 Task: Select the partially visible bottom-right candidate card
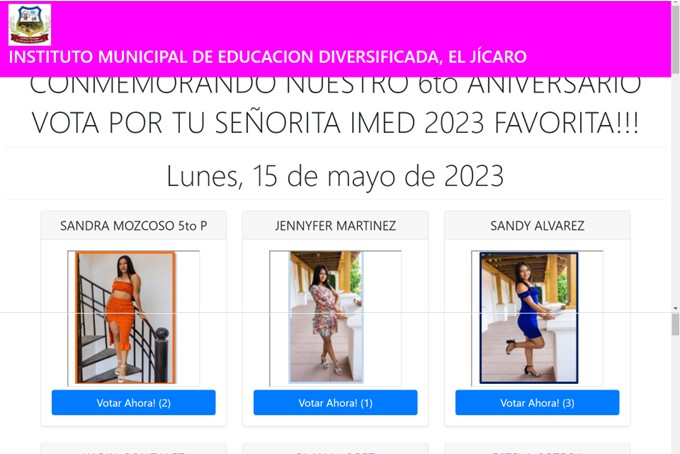click(x=537, y=448)
